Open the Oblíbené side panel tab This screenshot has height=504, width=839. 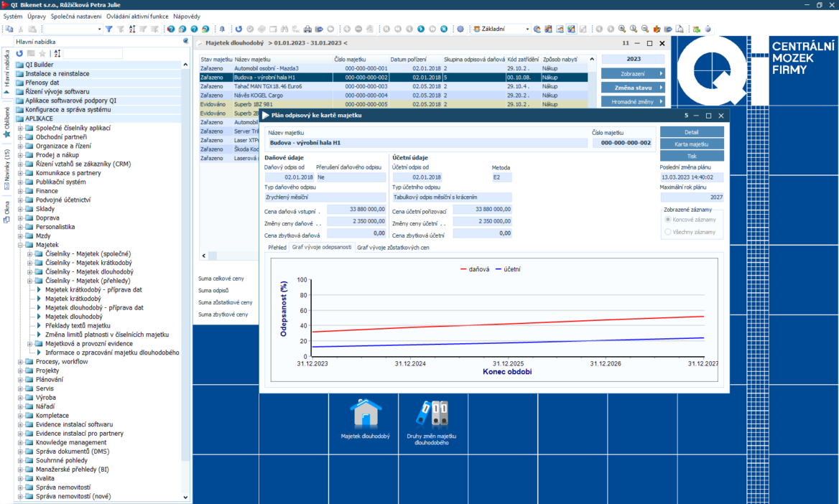[7, 122]
